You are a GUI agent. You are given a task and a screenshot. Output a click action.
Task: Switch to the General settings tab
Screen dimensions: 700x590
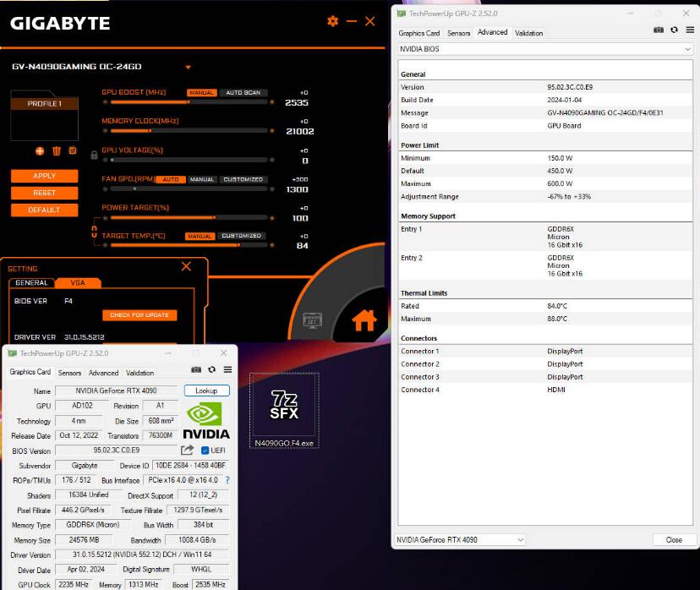32,283
